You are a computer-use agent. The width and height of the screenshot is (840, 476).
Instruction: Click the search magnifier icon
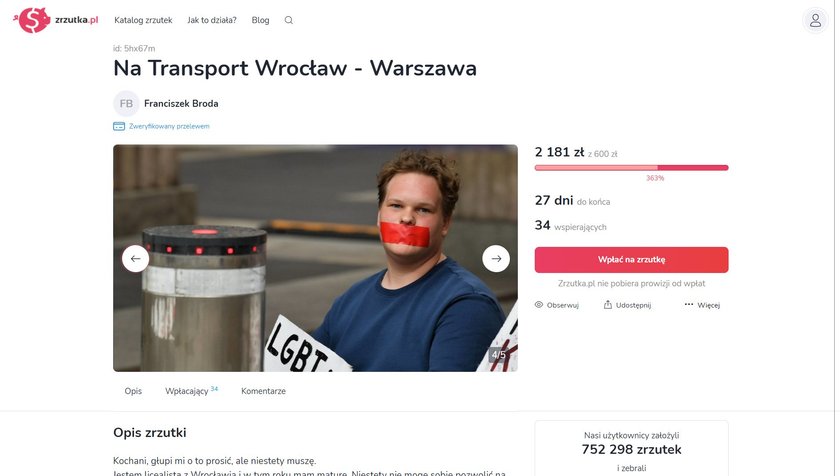tap(289, 20)
